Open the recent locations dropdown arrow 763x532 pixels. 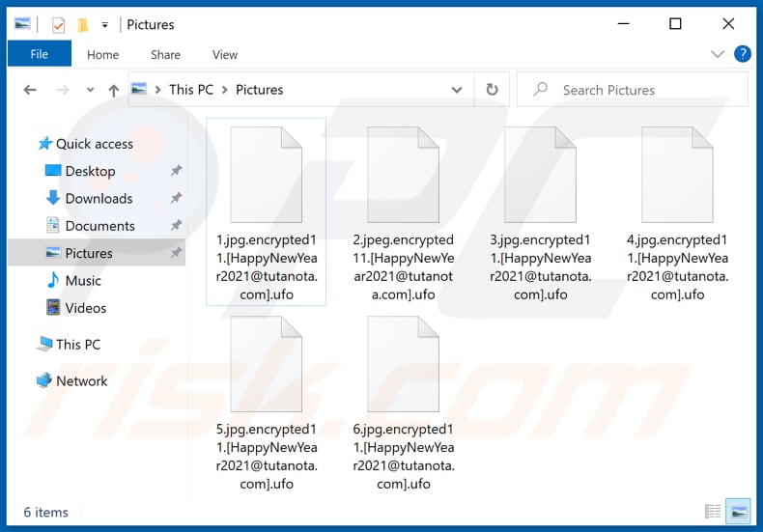90,90
